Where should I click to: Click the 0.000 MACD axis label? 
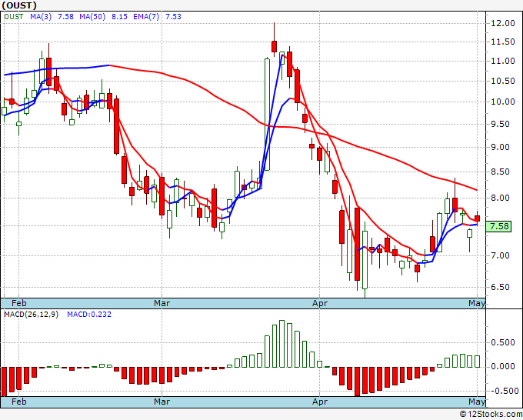[503, 366]
